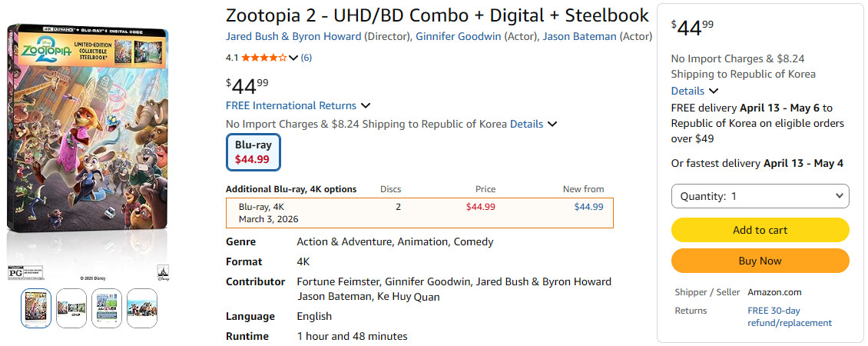Image resolution: width=868 pixels, height=346 pixels.
Task: Select the second product thumbnail
Action: click(71, 308)
